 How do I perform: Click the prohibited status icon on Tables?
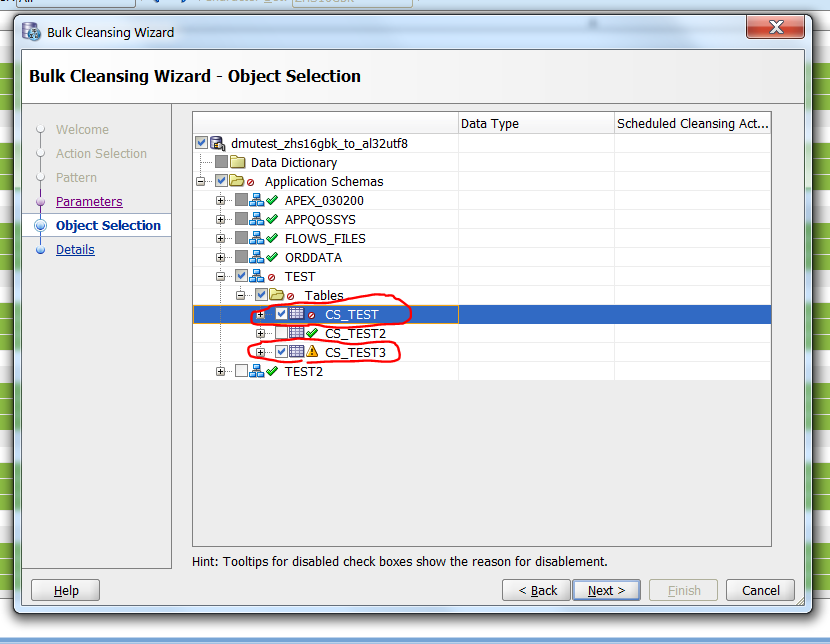click(x=291, y=296)
